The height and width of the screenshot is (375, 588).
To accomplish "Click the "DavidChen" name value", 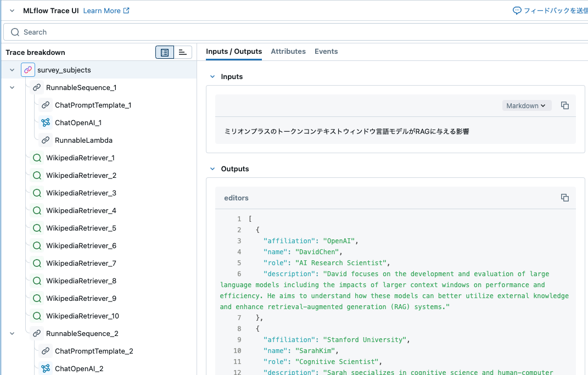I will 317,251.
